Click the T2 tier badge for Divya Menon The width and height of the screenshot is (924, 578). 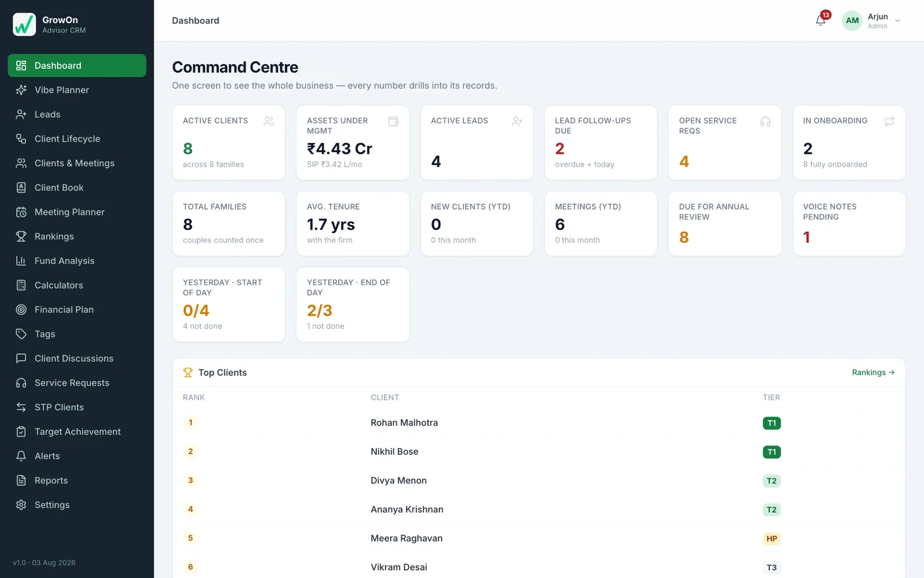[x=772, y=481]
